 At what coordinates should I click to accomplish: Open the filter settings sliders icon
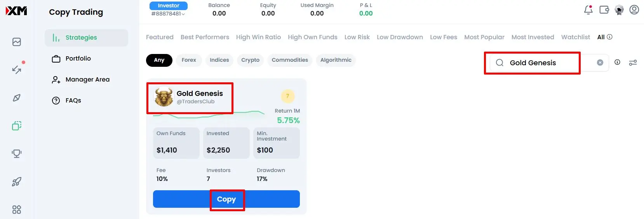pyautogui.click(x=633, y=63)
